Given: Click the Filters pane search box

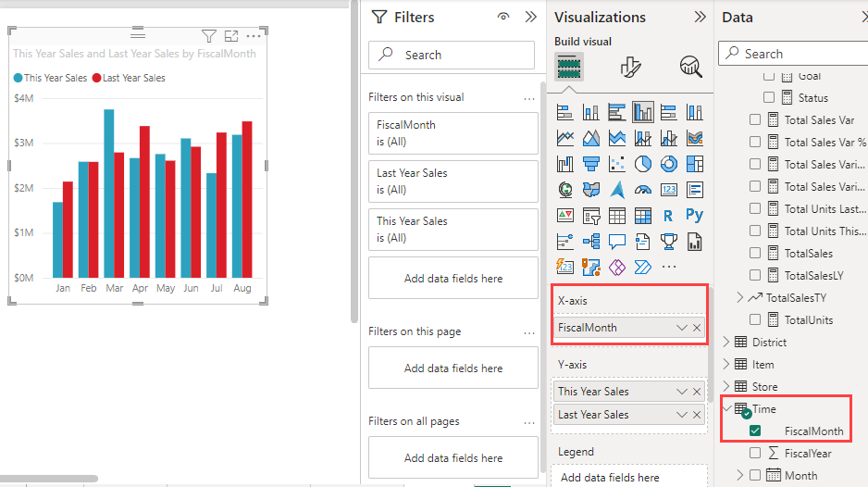Looking at the screenshot, I should coord(452,55).
